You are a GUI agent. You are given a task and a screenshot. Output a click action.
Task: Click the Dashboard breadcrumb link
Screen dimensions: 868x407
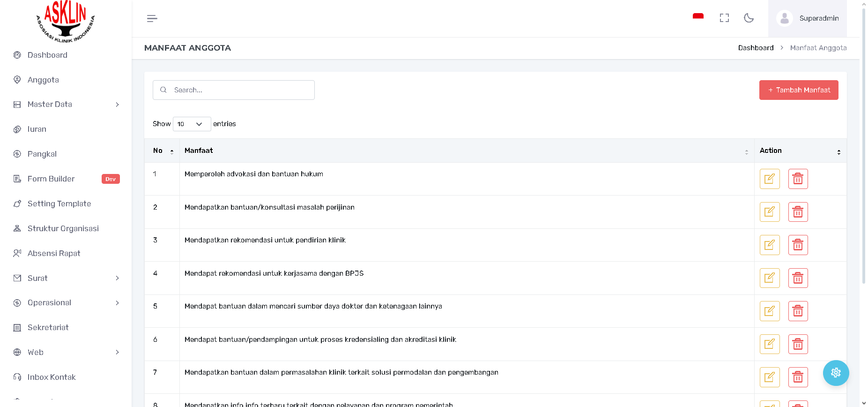(x=756, y=48)
